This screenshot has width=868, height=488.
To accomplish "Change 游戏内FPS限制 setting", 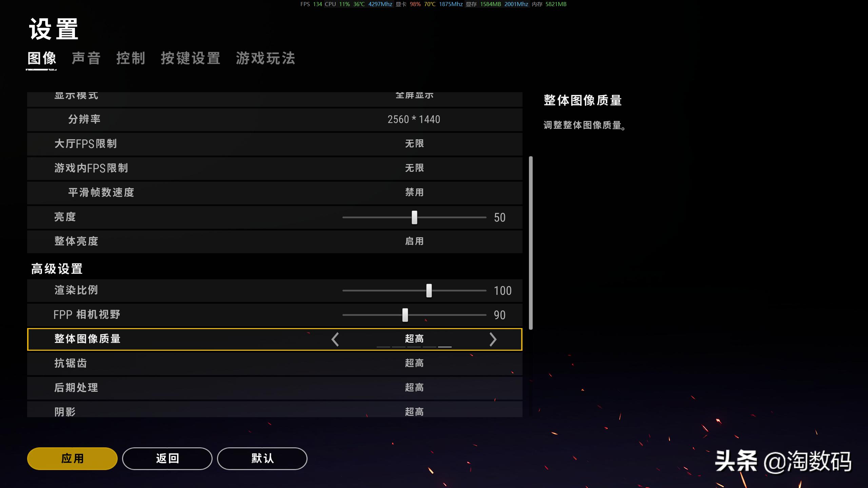I will (x=414, y=168).
